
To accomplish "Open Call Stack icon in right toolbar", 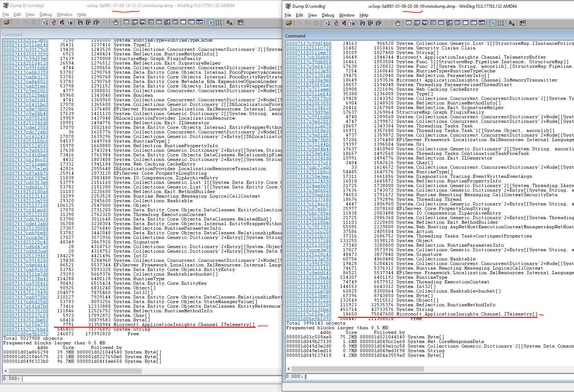I will (449, 23).
